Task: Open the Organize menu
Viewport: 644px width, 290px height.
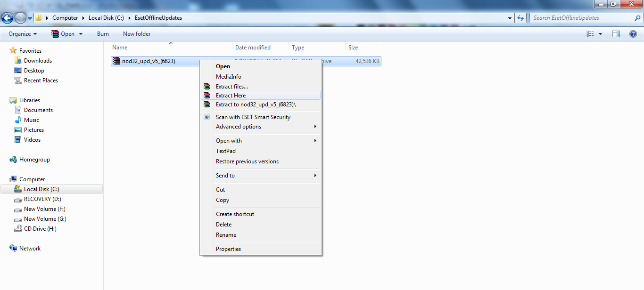Action: coord(23,34)
